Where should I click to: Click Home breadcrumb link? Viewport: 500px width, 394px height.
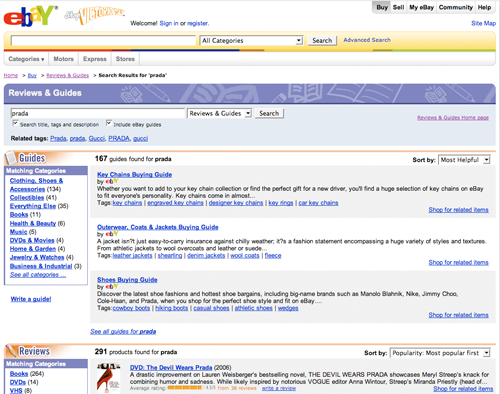pos(11,75)
